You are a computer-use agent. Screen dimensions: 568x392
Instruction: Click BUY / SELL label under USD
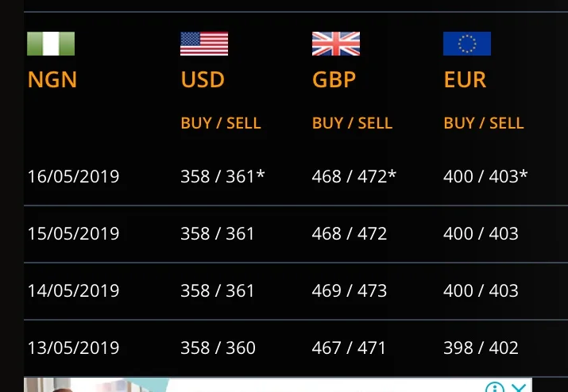click(221, 123)
